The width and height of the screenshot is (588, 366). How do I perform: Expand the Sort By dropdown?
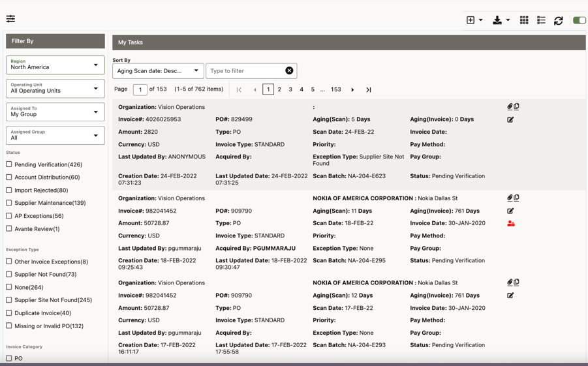(158, 70)
